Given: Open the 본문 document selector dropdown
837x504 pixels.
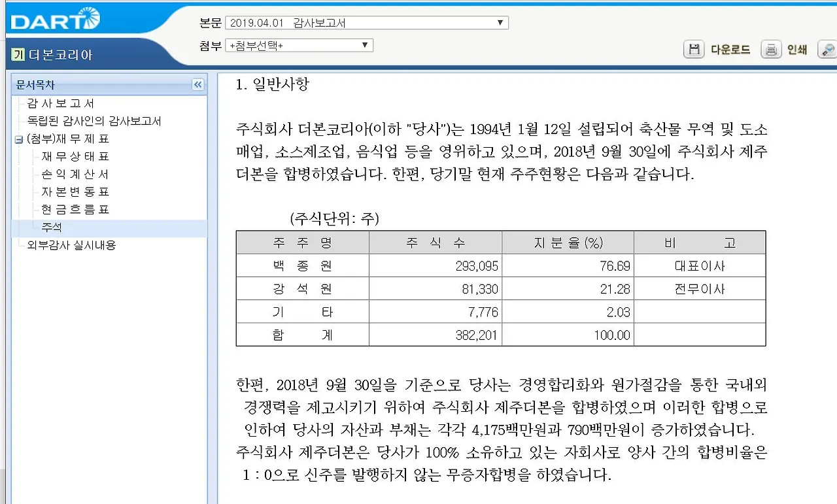Looking at the screenshot, I should coord(500,22).
